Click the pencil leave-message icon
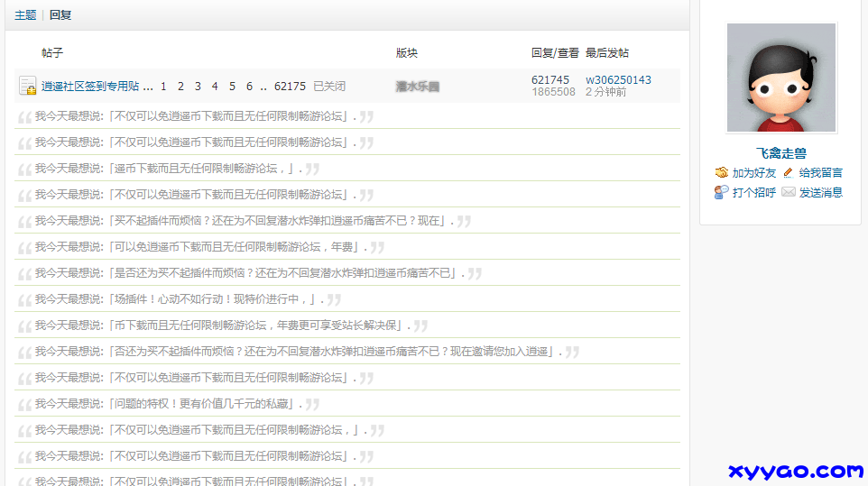The image size is (868, 486). click(789, 172)
